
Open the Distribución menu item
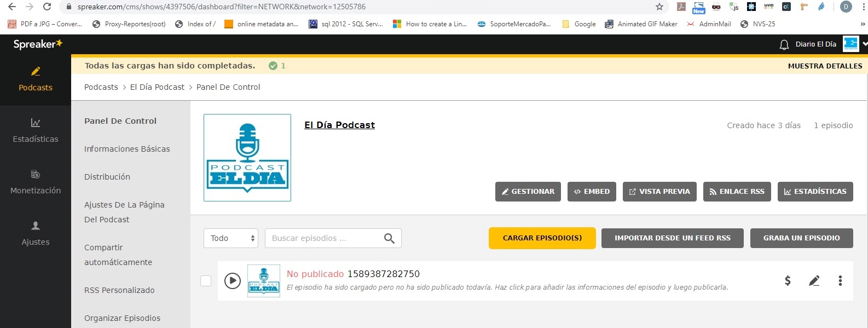pos(107,177)
